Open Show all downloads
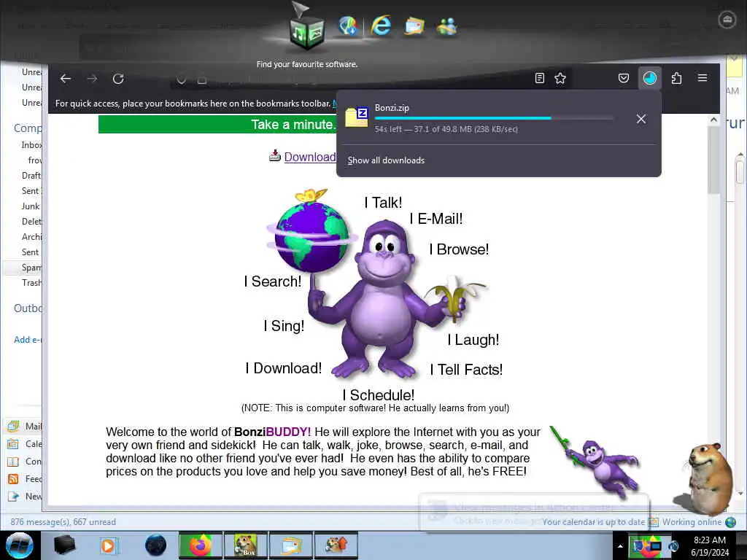Image resolution: width=747 pixels, height=560 pixels. [386, 160]
